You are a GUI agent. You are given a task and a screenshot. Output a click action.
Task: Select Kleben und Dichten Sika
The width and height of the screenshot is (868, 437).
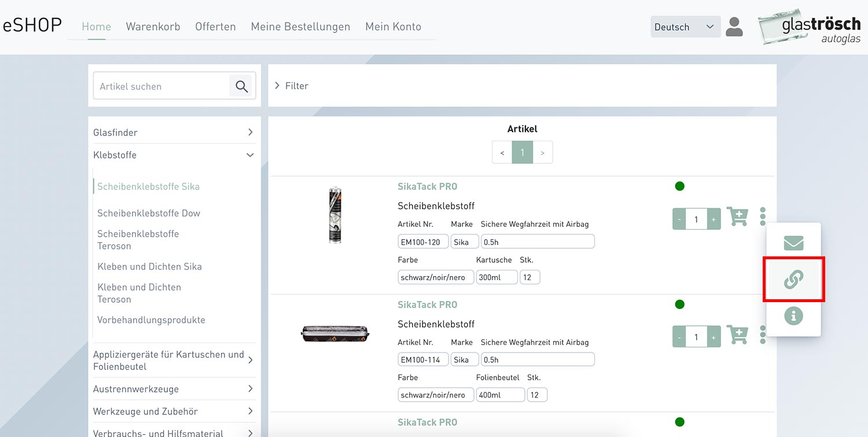tap(149, 267)
